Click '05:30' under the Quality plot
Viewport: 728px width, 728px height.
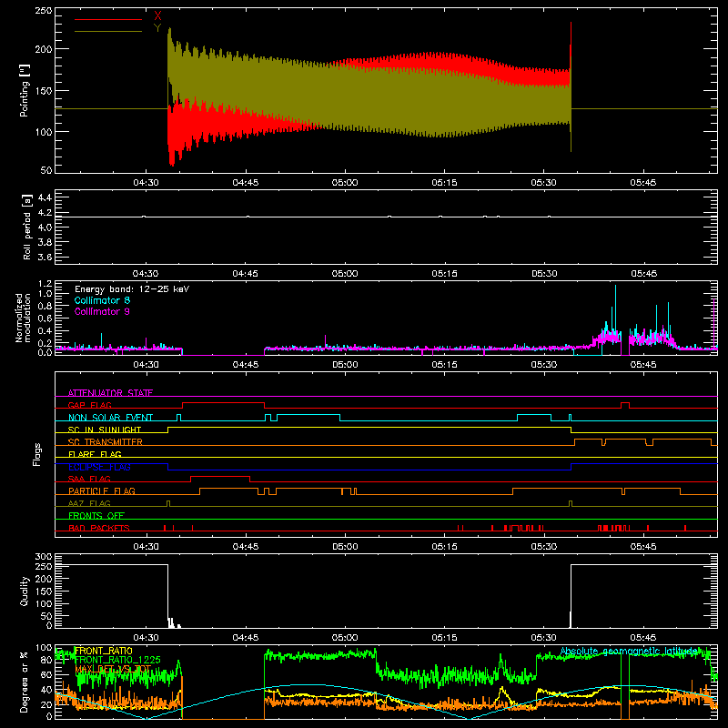[543, 638]
